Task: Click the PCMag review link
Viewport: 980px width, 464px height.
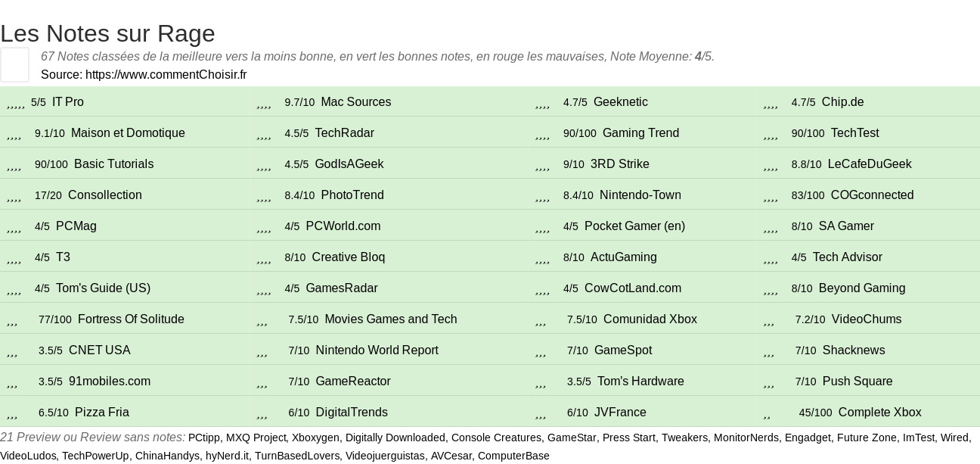Action: (x=76, y=226)
